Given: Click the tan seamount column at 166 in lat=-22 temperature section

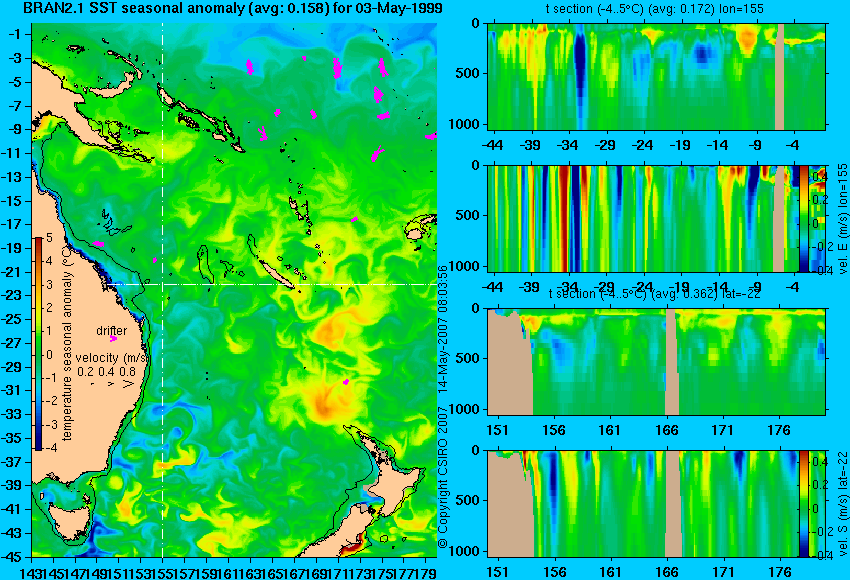Looking at the screenshot, I should coord(672,362).
